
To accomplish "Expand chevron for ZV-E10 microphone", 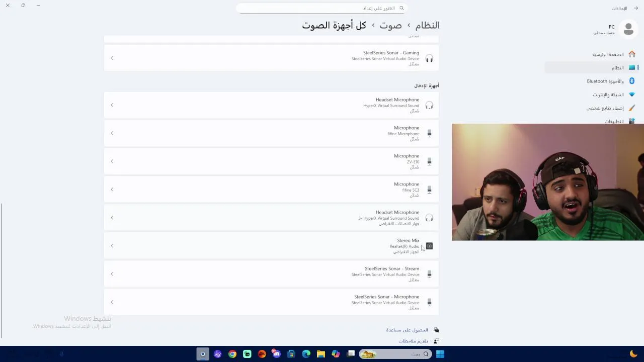I will (112, 161).
